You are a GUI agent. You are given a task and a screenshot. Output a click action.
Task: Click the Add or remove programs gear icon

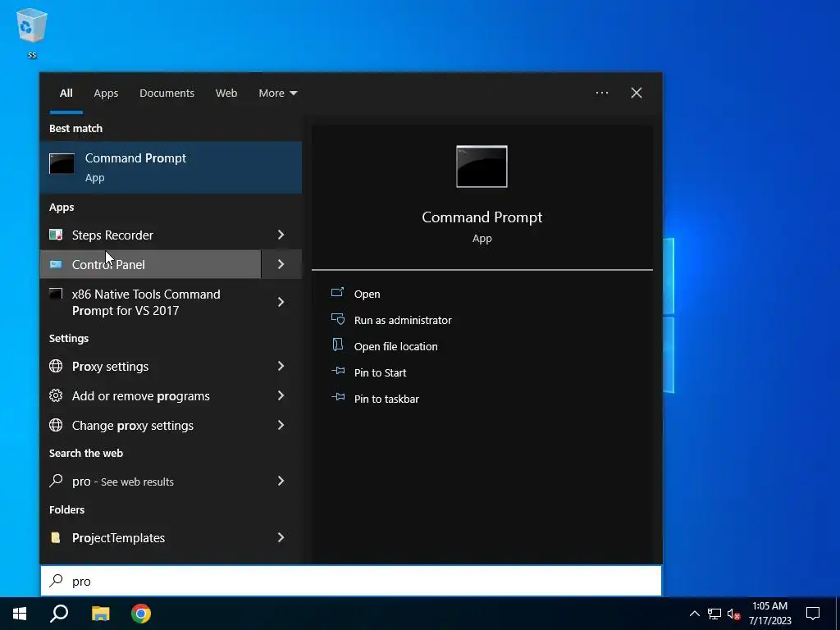(x=56, y=395)
